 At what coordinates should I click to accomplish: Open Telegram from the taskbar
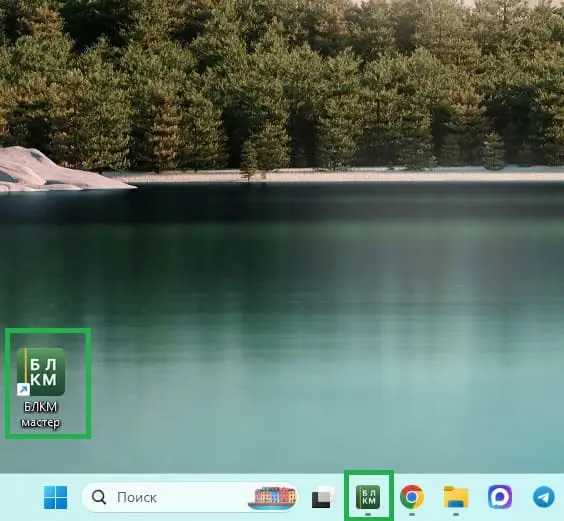click(543, 497)
